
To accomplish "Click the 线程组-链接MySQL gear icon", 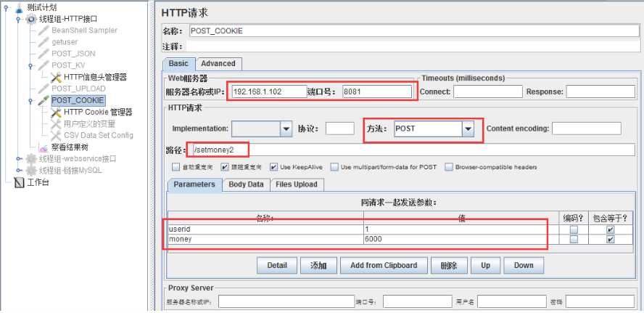I will pos(31,170).
